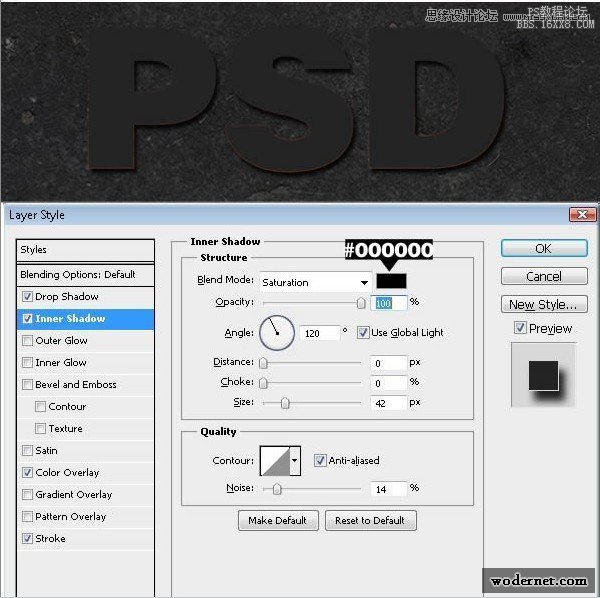Check the Contour sub-option checkbox
The width and height of the screenshot is (600, 598).
[x=40, y=406]
